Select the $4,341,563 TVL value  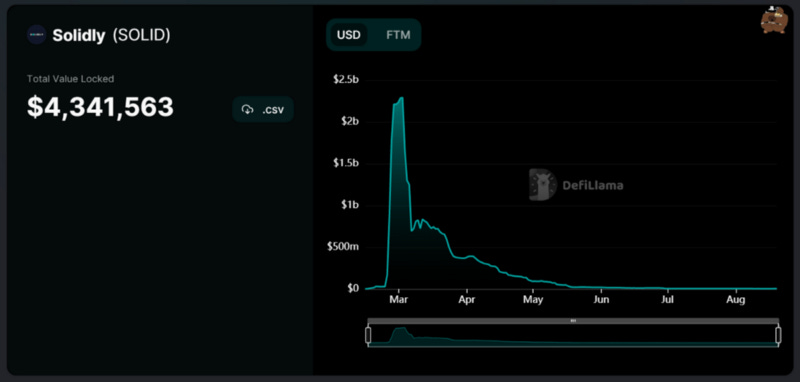point(101,108)
